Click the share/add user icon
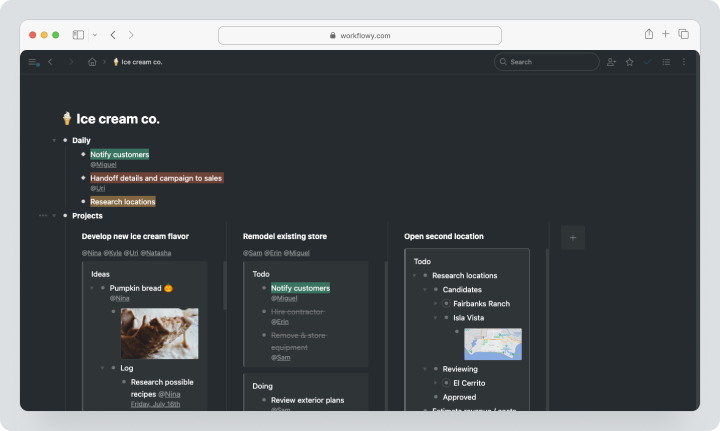720x431 pixels. (611, 62)
